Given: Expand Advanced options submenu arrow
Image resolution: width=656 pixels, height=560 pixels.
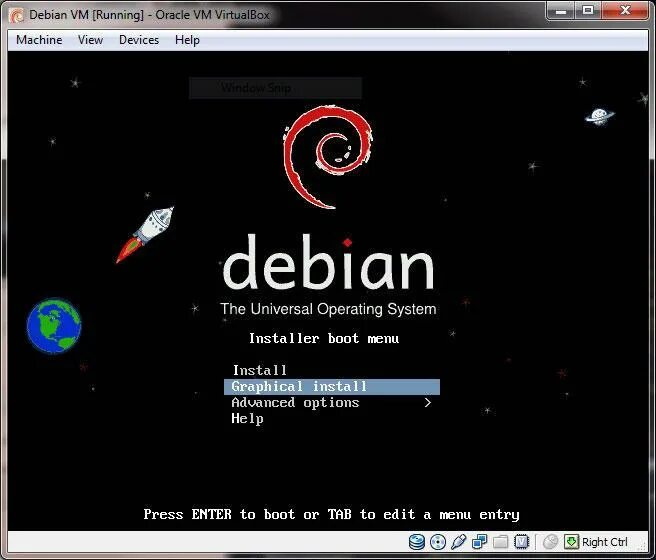Looking at the screenshot, I should tap(427, 403).
